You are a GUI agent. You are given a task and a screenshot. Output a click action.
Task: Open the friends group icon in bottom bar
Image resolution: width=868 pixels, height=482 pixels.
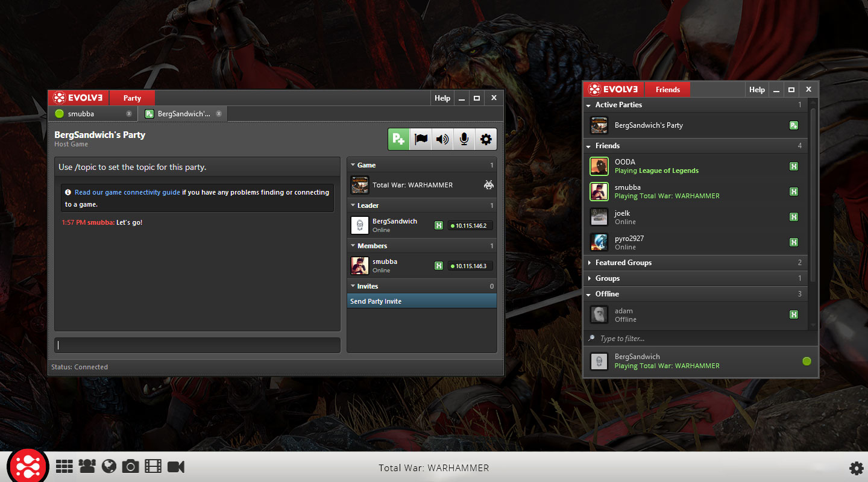pyautogui.click(x=87, y=466)
